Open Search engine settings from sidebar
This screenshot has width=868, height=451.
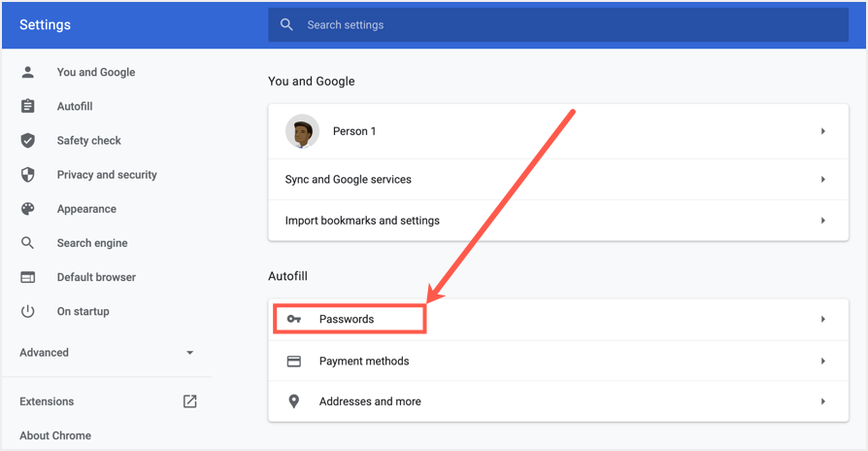92,243
